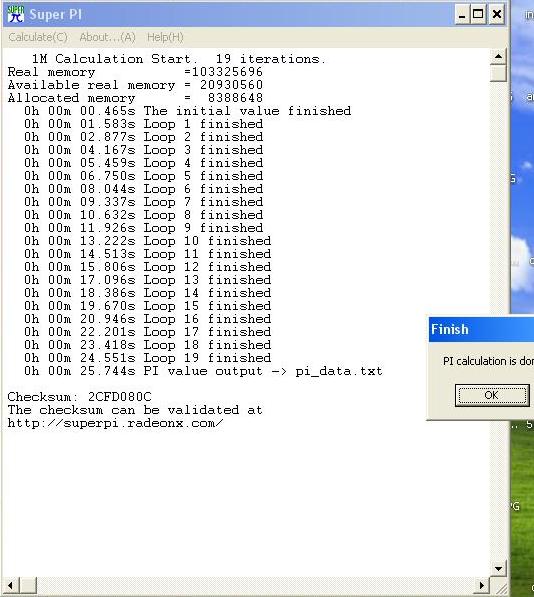Click the horizontal scrollbar right arrow
Image resolution: width=534 pixels, height=597 pixels.
coord(482,585)
